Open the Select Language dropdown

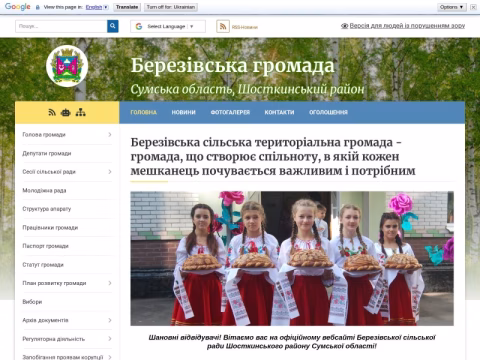tap(168, 26)
